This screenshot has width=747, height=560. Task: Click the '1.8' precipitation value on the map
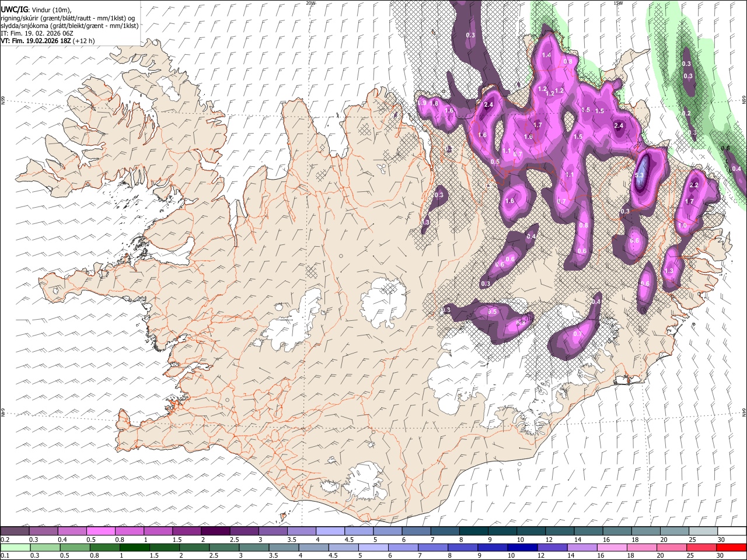coord(434,103)
